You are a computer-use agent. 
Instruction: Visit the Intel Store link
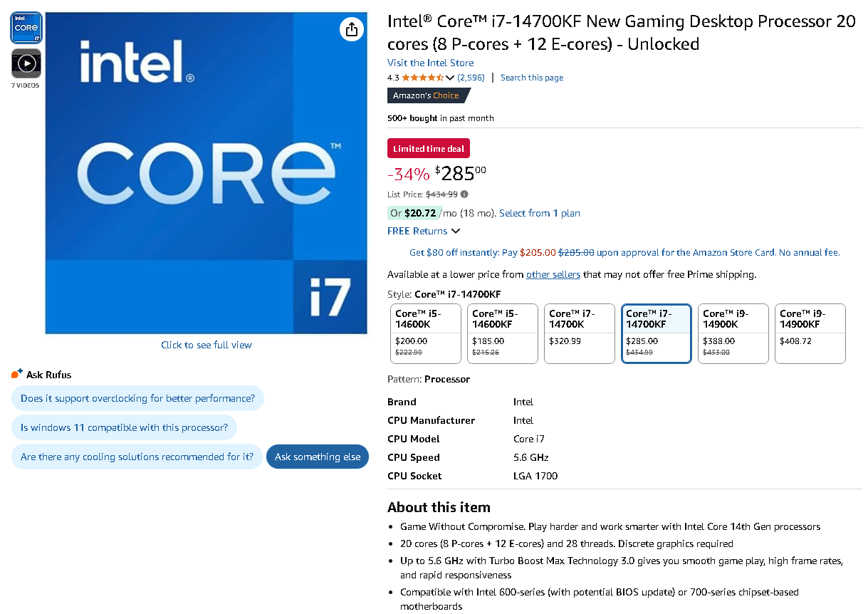430,63
